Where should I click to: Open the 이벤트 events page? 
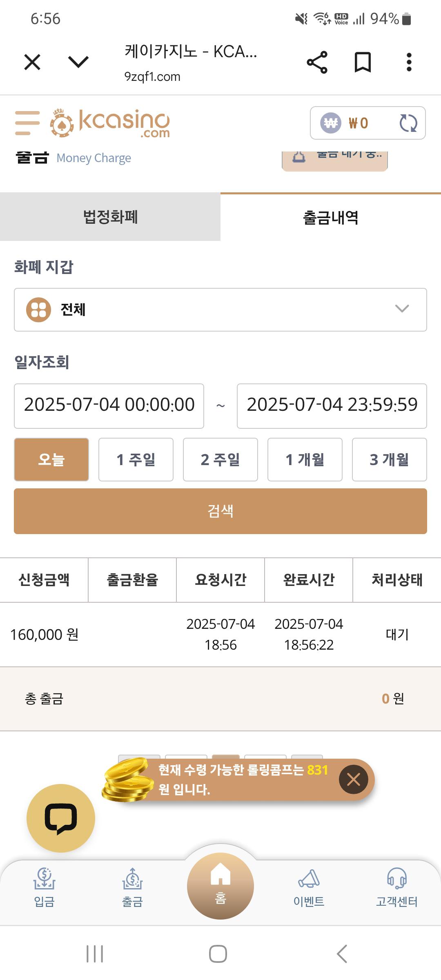pos(309,887)
